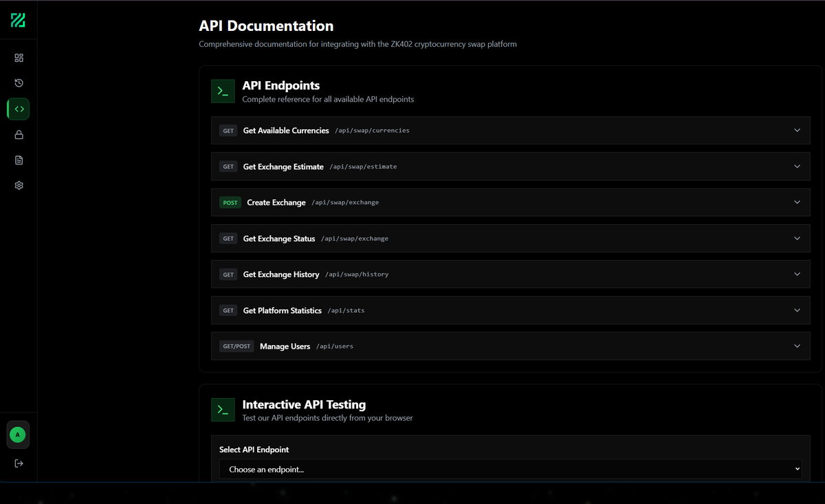Click the 'Get Exchange Estimate' title
The image size is (825, 504).
(x=283, y=166)
